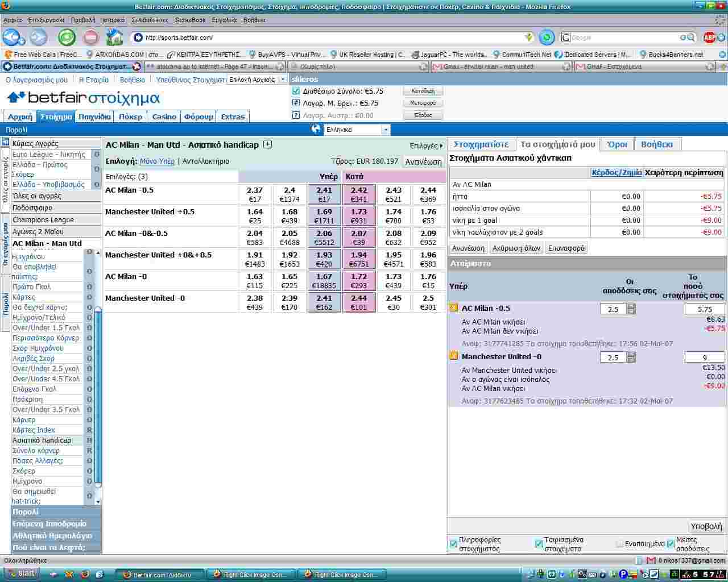Select the Στοιχηματίστε tab
Screen dimensions: 728x582
[481, 144]
